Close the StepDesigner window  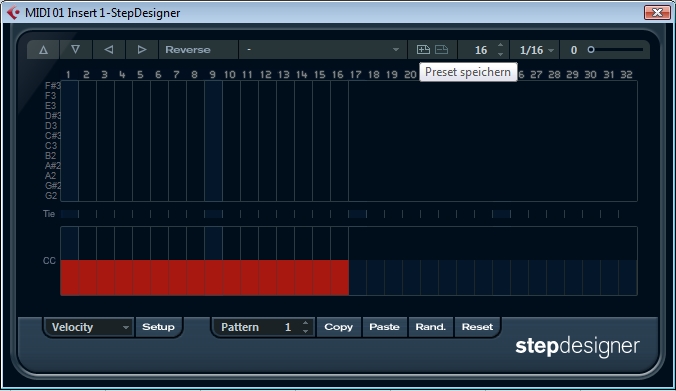pos(657,13)
